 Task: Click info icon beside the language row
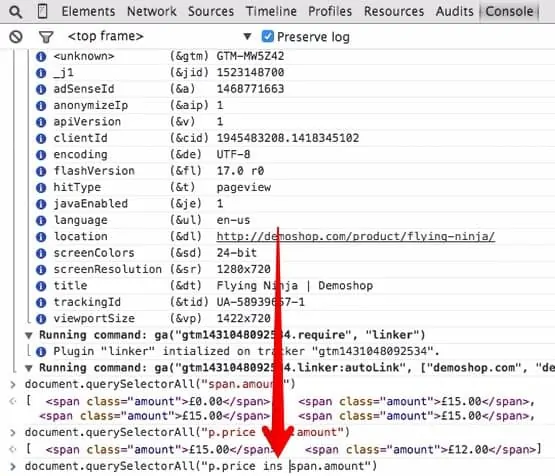point(41,220)
